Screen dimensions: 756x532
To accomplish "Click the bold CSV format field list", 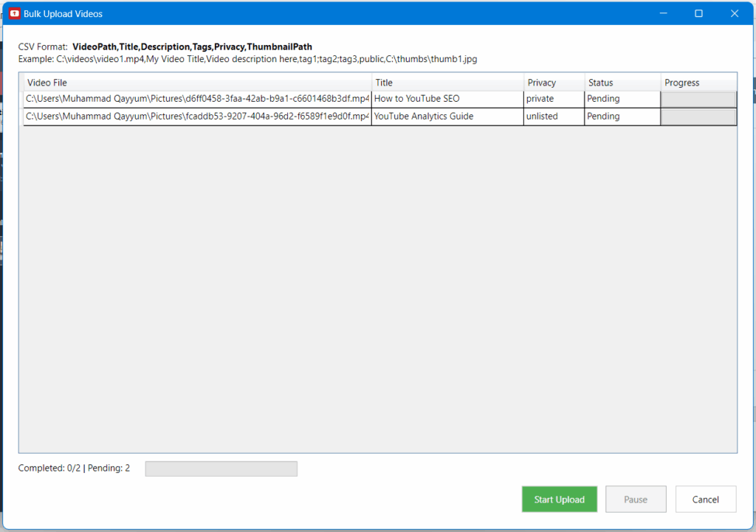I will (192, 46).
